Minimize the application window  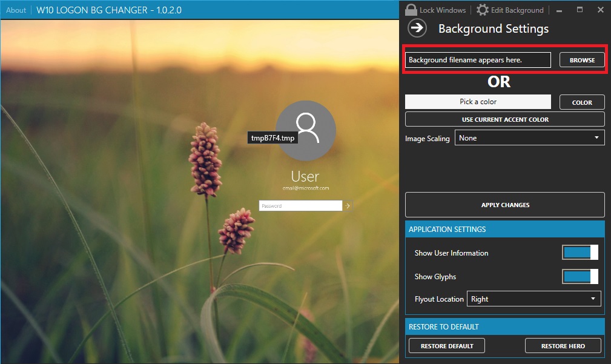pos(559,10)
